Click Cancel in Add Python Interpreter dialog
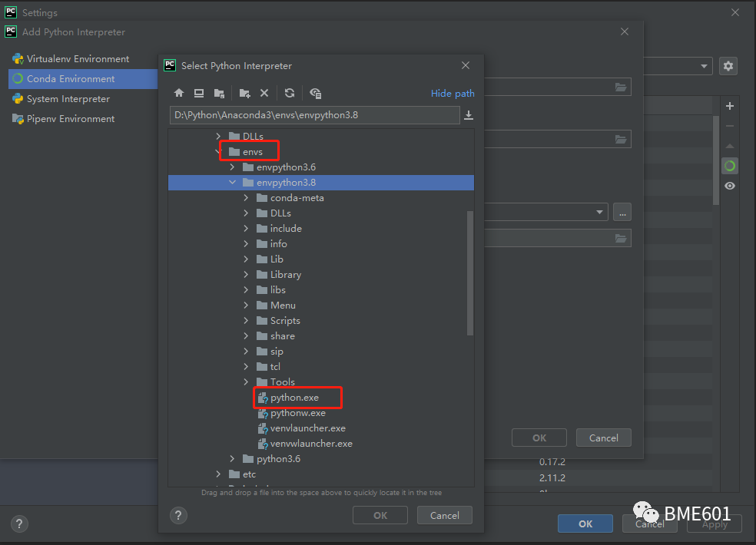Image resolution: width=756 pixels, height=545 pixels. (604, 438)
